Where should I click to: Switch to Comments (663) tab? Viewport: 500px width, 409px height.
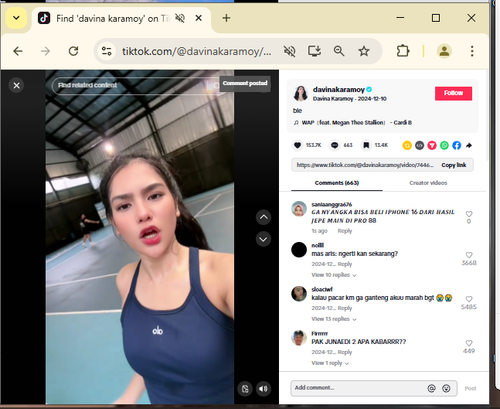click(337, 183)
